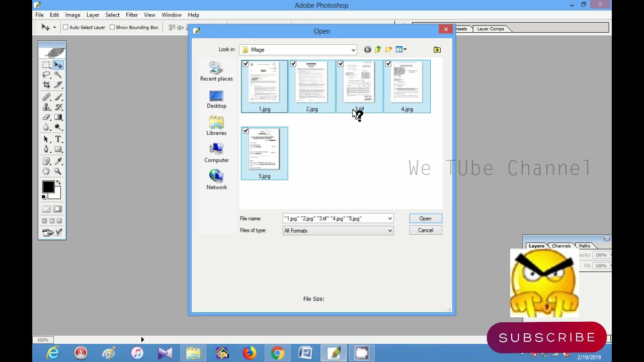The height and width of the screenshot is (362, 644).
Task: Select the Magic Wand tool
Action: (x=58, y=75)
